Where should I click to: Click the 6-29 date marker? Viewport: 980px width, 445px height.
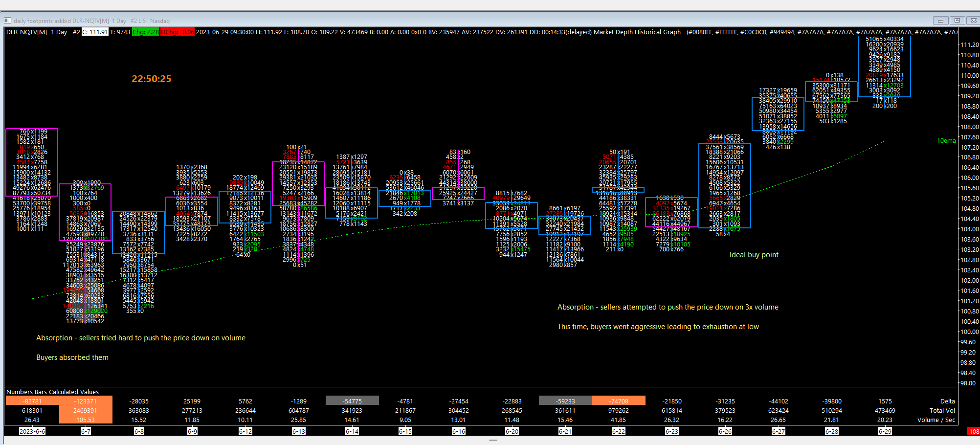pyautogui.click(x=885, y=431)
